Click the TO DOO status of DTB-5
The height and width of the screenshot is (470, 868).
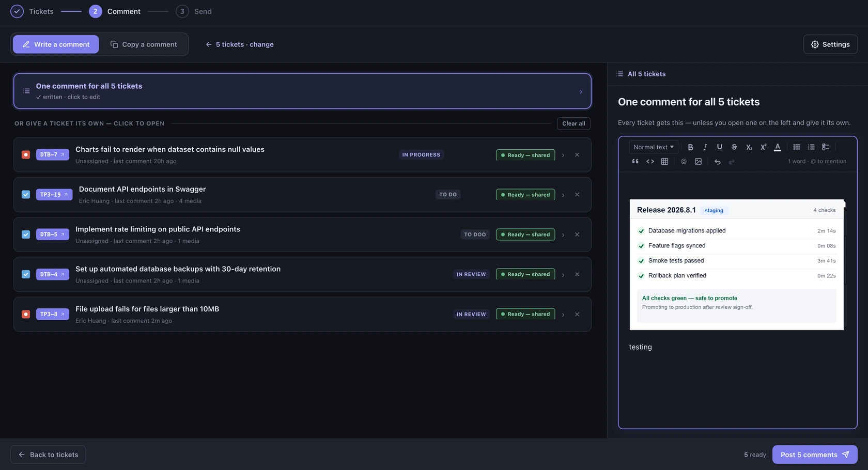tap(475, 234)
